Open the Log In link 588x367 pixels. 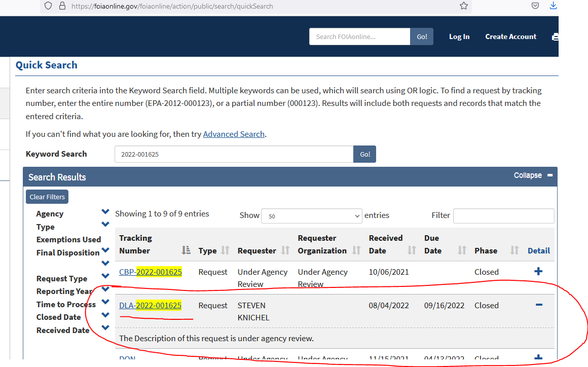(459, 36)
